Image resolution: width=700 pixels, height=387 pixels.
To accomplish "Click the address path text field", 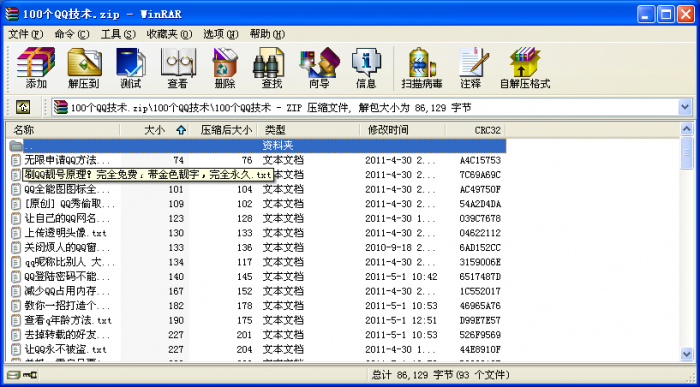I will 365,107.
